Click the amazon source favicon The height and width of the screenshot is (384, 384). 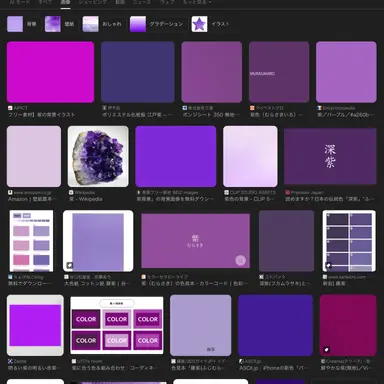10,192
